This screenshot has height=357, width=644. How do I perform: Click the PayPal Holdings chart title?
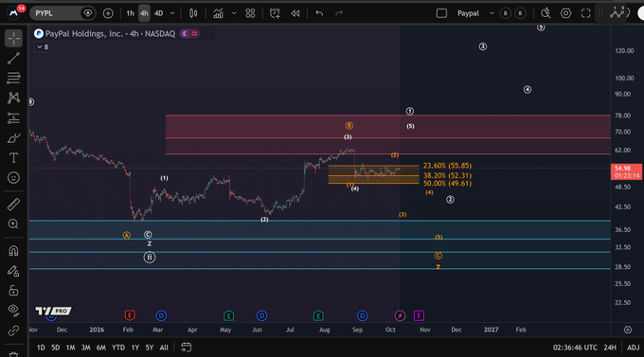pyautogui.click(x=110, y=34)
